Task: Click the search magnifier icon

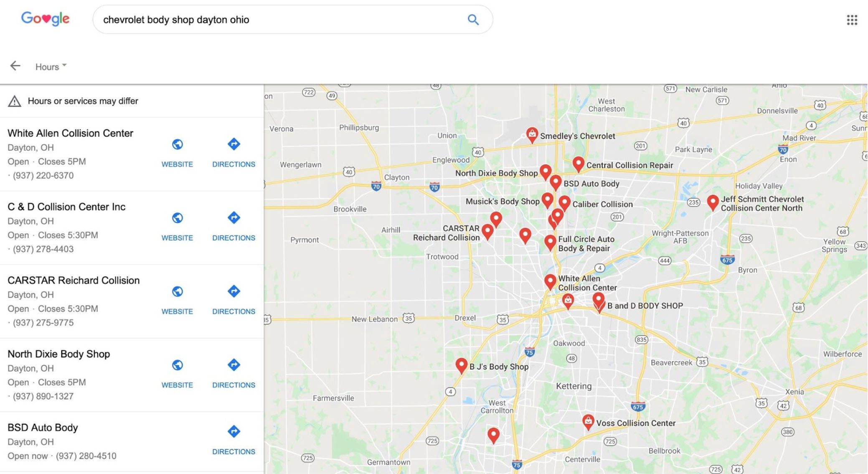Action: pos(473,20)
